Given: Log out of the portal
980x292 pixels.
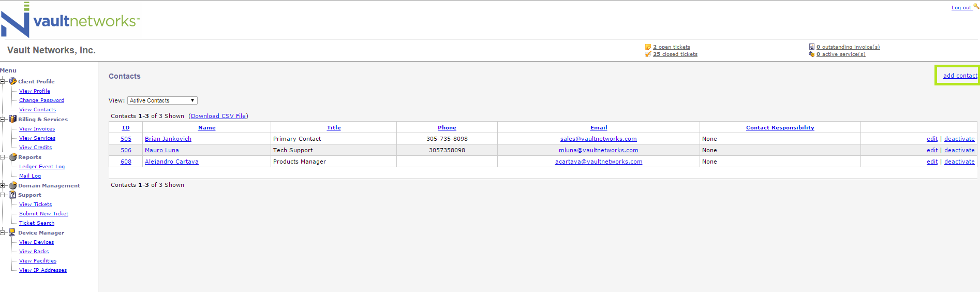Looking at the screenshot, I should pyautogui.click(x=961, y=8).
